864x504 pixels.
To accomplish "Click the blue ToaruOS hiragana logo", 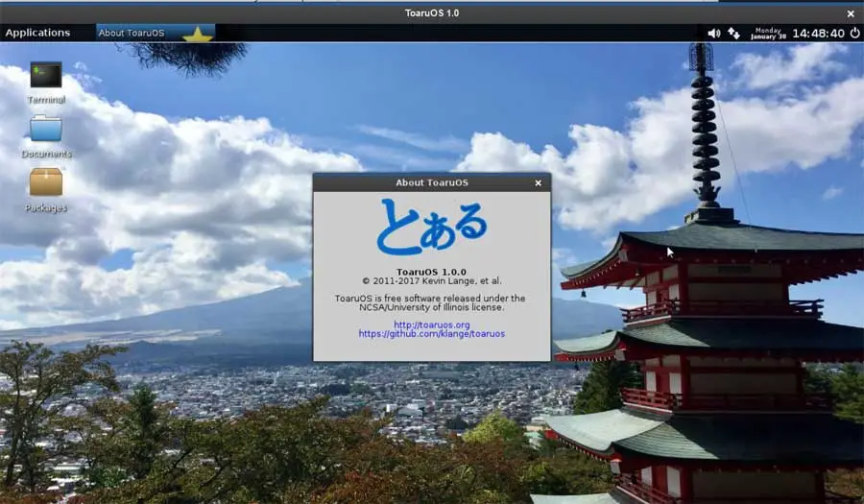I will (x=432, y=227).
